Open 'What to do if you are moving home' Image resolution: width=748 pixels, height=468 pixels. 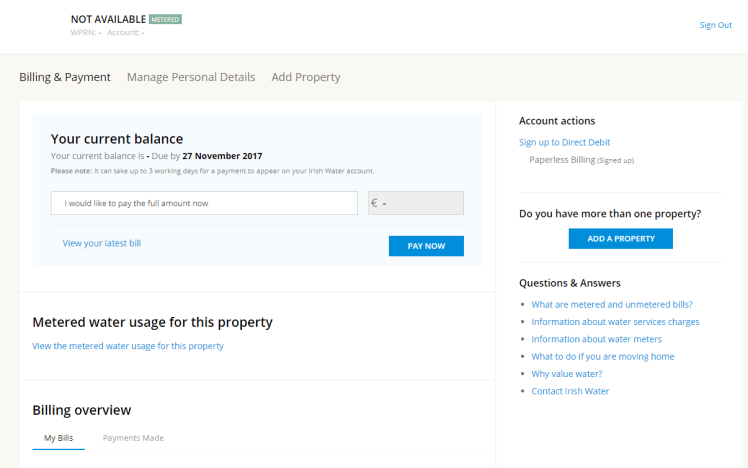602,356
